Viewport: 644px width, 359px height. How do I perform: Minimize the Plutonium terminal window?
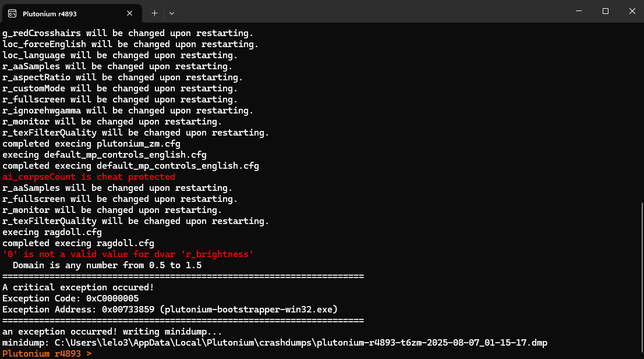point(579,11)
